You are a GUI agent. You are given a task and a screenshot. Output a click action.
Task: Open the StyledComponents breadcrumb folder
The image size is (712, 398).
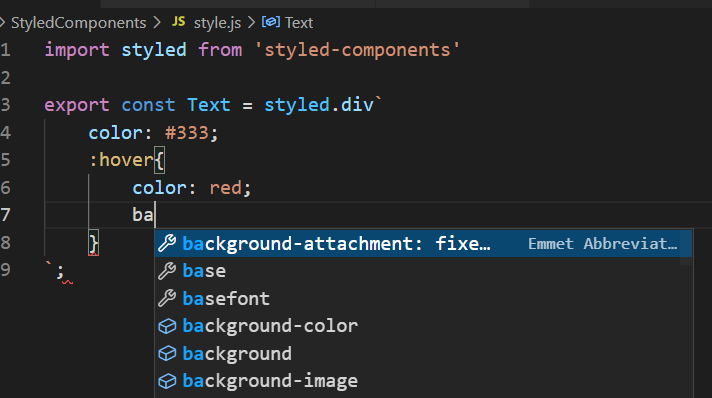(79, 23)
